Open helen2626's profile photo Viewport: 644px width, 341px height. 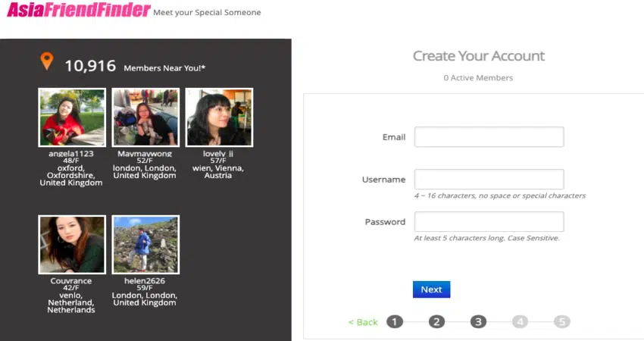145,245
